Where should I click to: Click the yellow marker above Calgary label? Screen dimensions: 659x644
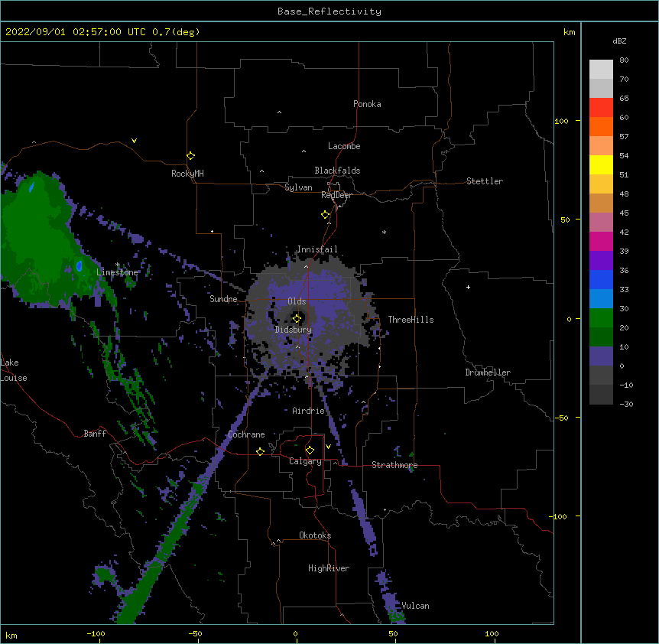[310, 450]
